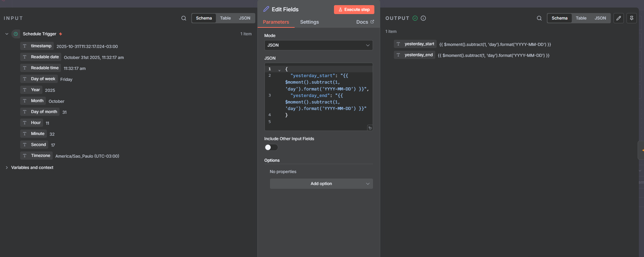Click the Schedule Trigger clock icon
The width and height of the screenshot is (644, 257).
(16, 34)
